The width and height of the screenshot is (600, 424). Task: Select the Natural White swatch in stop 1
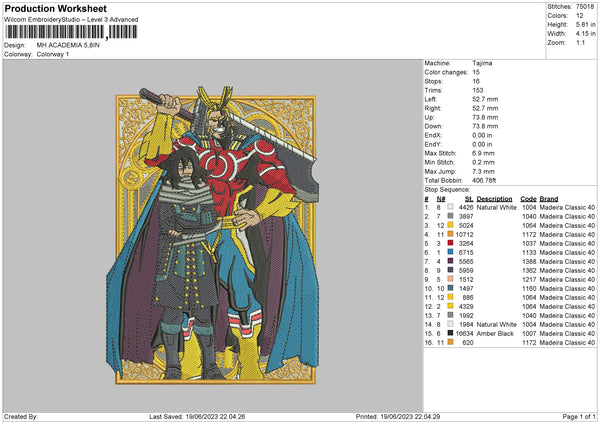click(451, 207)
